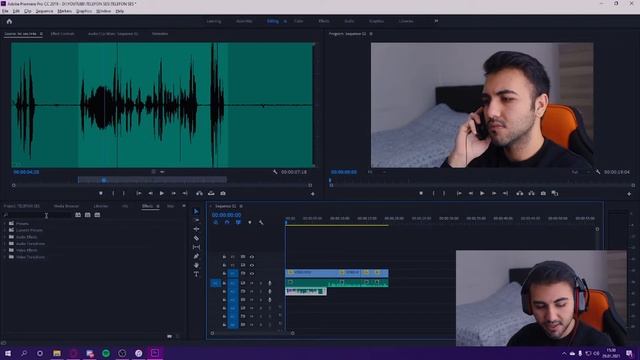Click the Effects panel search field
The image size is (640, 360).
click(x=41, y=215)
